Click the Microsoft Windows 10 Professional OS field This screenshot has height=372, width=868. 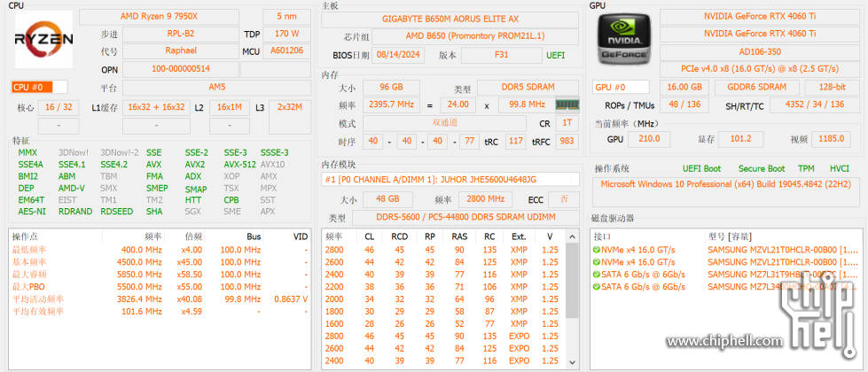click(x=725, y=190)
